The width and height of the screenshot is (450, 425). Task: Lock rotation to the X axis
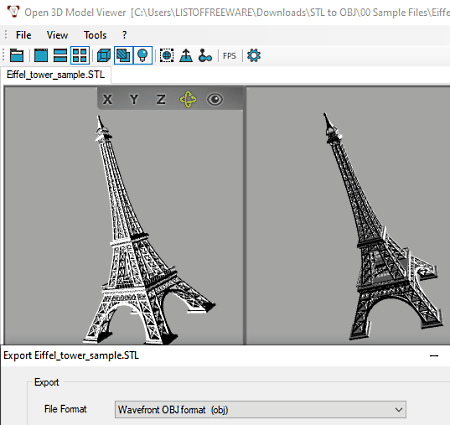[x=107, y=99]
